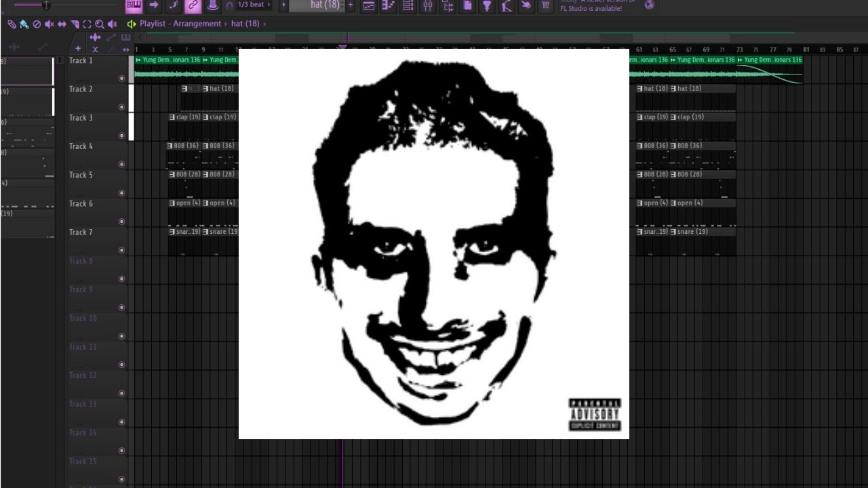Click the purple playhead marker on timeline

click(x=342, y=47)
